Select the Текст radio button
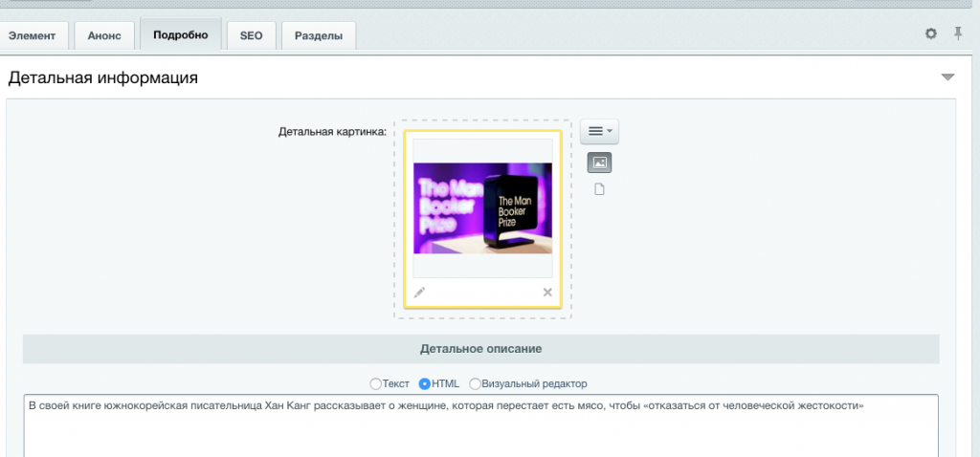The height and width of the screenshot is (457, 980). coord(375,383)
